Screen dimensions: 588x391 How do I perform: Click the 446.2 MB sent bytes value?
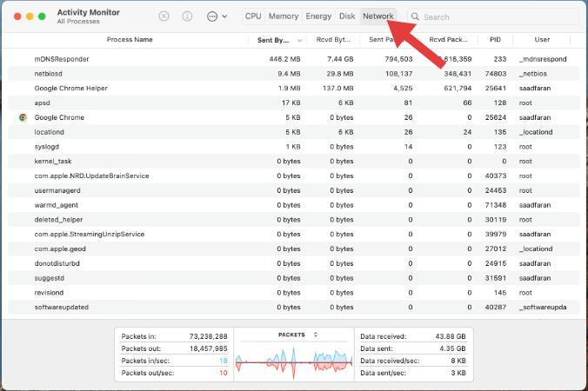pos(284,59)
